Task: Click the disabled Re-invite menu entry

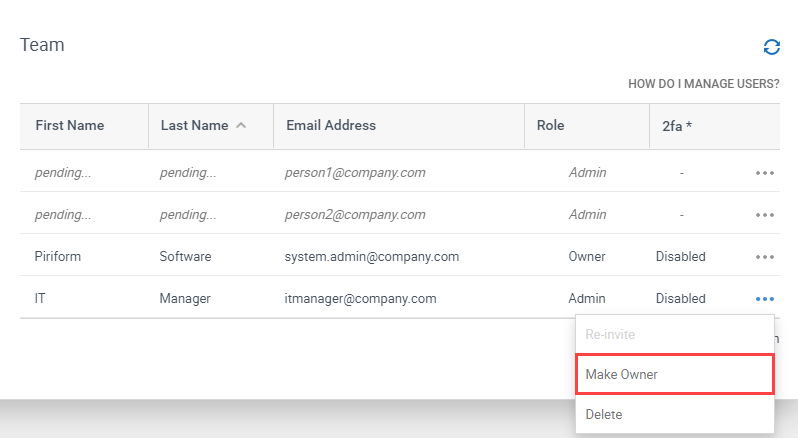Action: click(675, 334)
